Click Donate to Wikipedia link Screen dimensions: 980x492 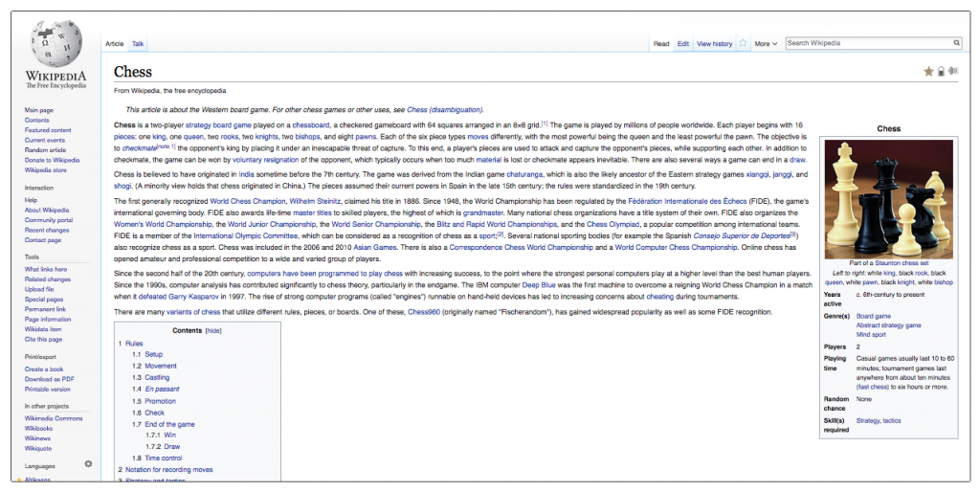click(x=52, y=160)
